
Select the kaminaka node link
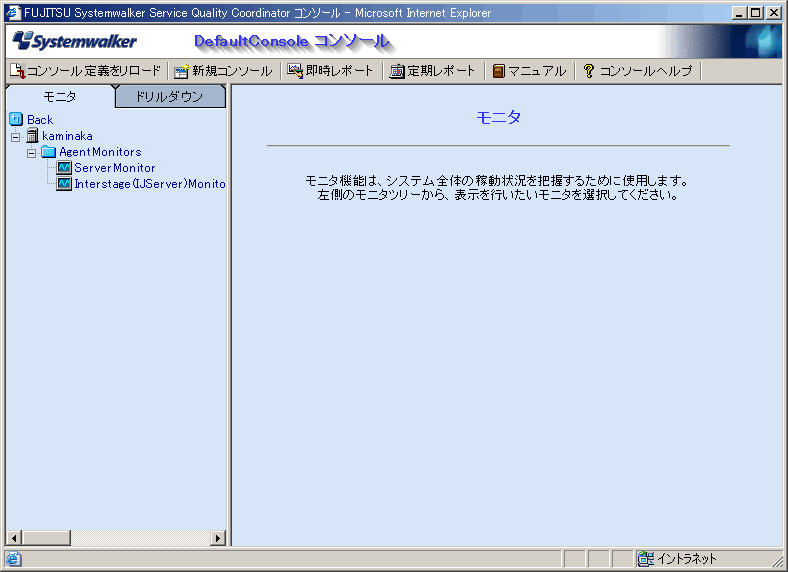(x=67, y=136)
